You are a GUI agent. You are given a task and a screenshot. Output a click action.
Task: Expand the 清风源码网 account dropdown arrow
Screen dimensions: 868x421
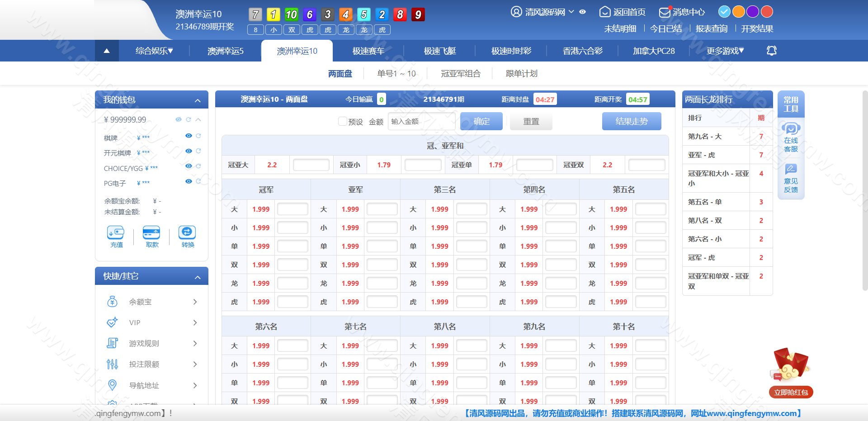(571, 12)
